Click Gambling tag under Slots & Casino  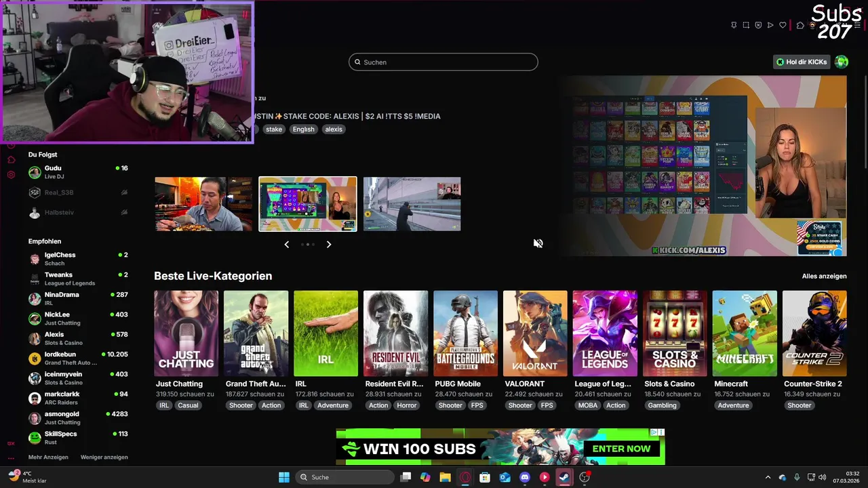[x=662, y=405]
